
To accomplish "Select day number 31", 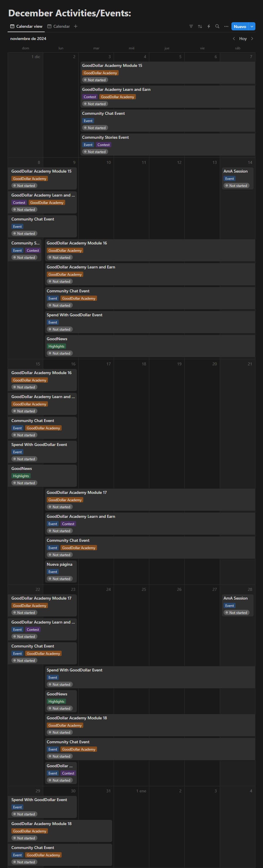I will point(108,791).
